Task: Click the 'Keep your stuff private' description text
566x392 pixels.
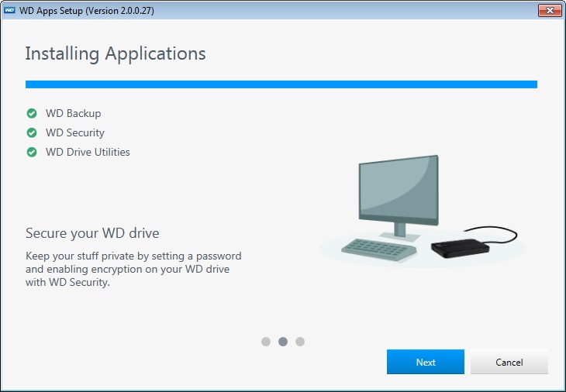Action: coord(133,269)
